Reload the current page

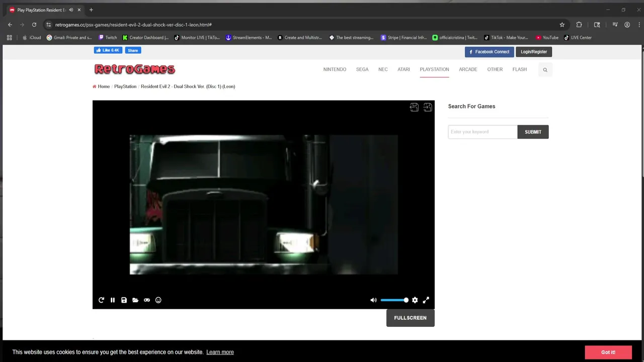coord(34,25)
